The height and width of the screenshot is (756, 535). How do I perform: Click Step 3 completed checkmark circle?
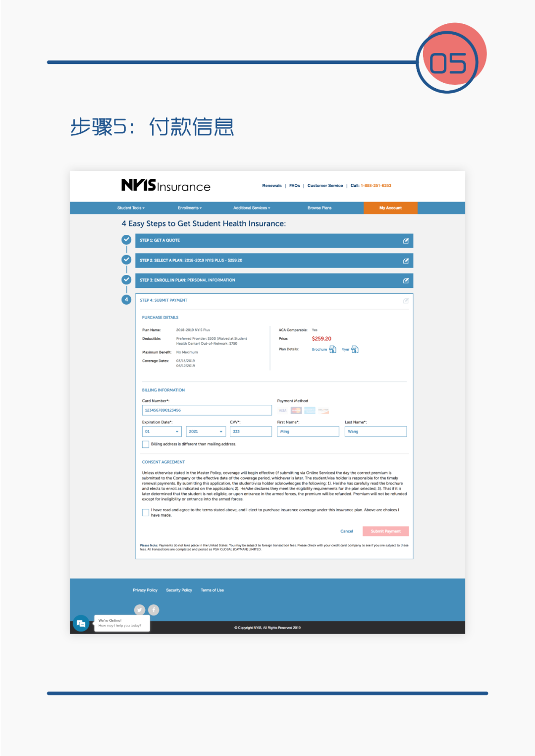[126, 279]
